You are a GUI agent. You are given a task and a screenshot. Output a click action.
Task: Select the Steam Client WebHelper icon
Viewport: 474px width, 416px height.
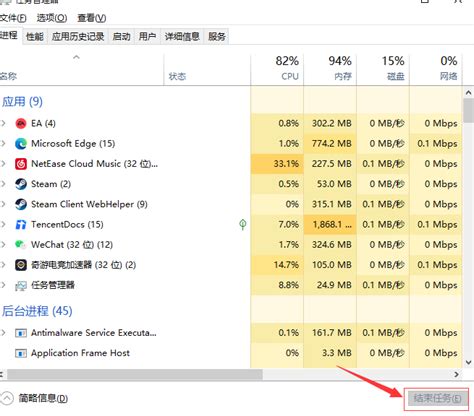(21, 204)
